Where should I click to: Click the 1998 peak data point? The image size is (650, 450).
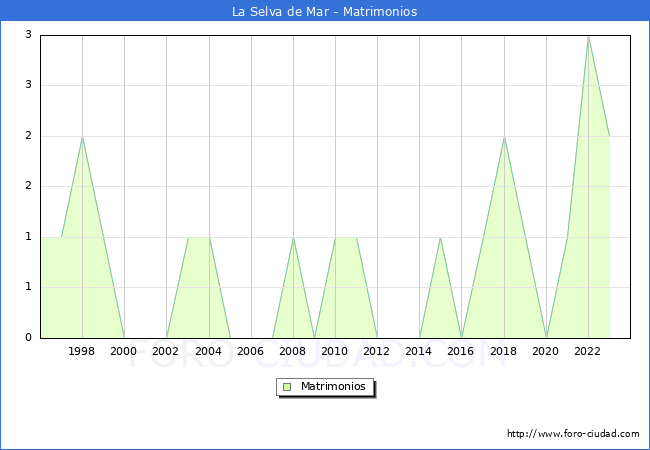tap(82, 137)
